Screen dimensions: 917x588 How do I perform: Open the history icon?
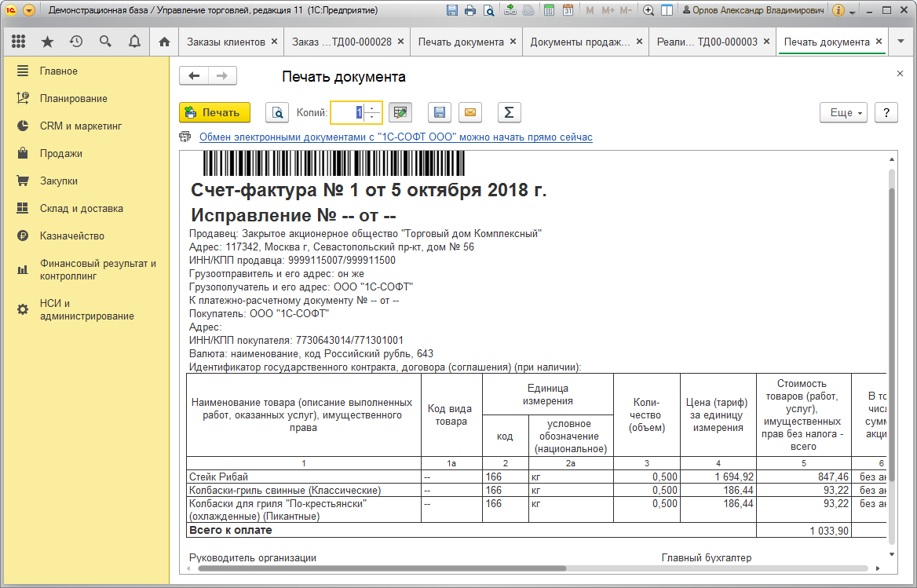click(76, 42)
